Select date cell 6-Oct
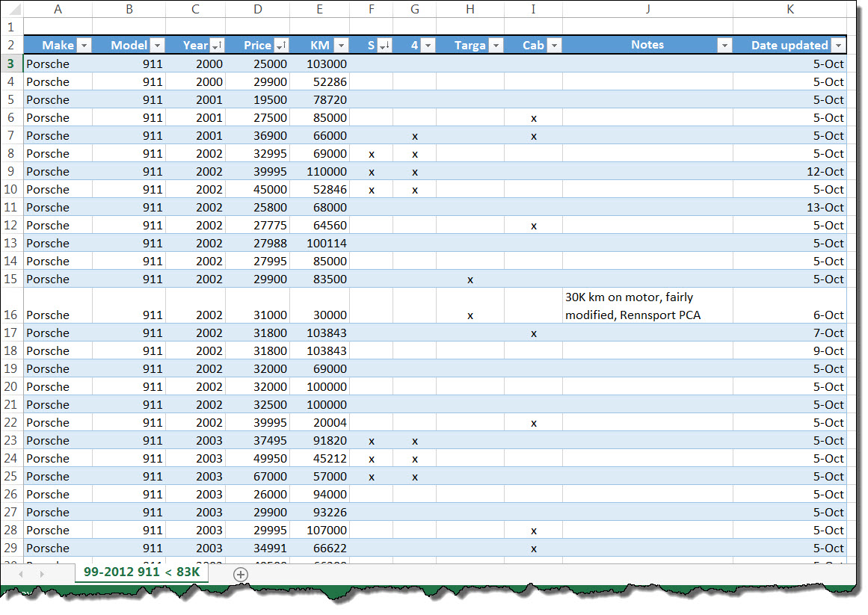Viewport: 868px width, 615px height. (790, 306)
